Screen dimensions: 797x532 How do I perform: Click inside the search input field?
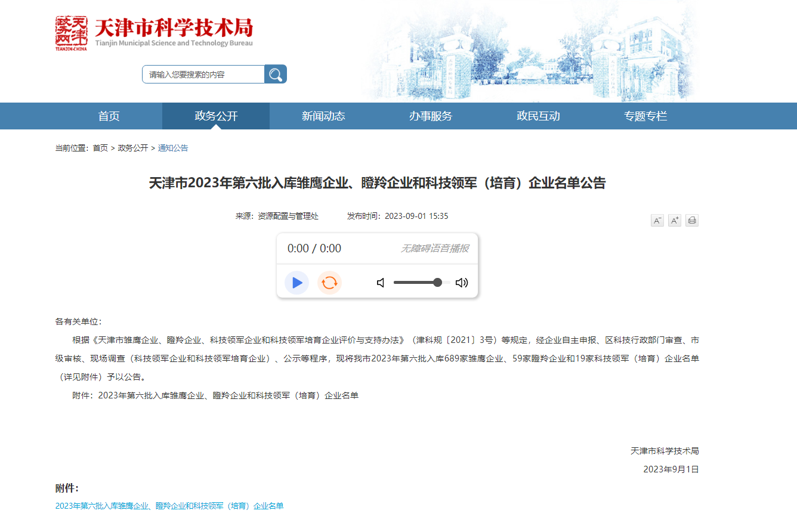tap(203, 74)
